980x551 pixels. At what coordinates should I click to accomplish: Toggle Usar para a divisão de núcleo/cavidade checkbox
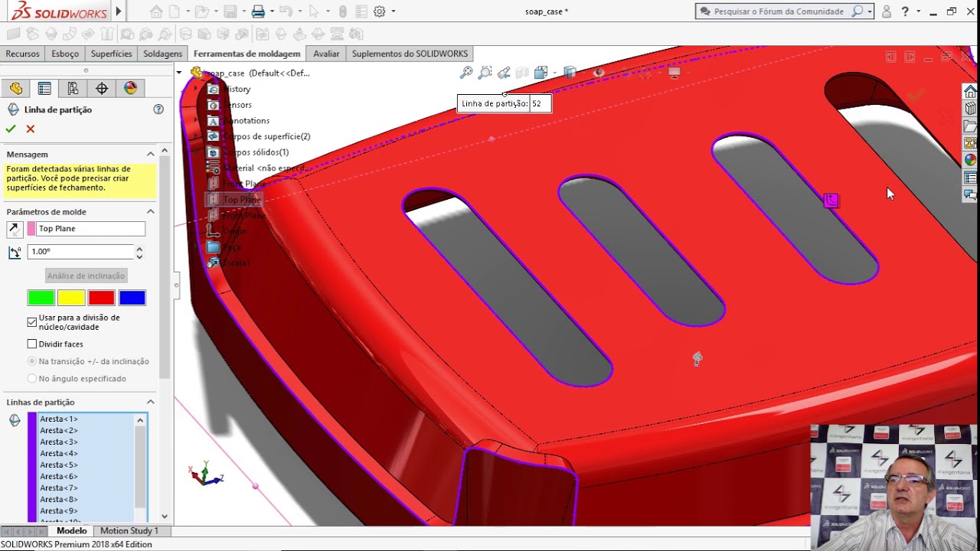32,322
